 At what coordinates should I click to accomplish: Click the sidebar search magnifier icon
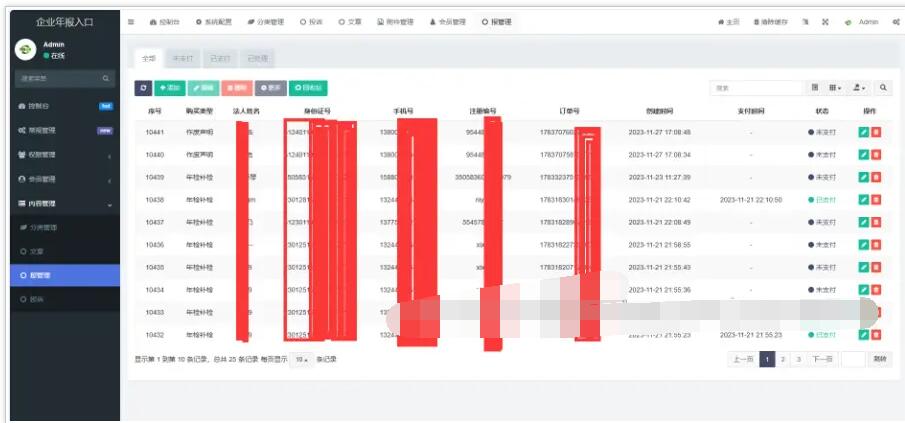[106, 78]
